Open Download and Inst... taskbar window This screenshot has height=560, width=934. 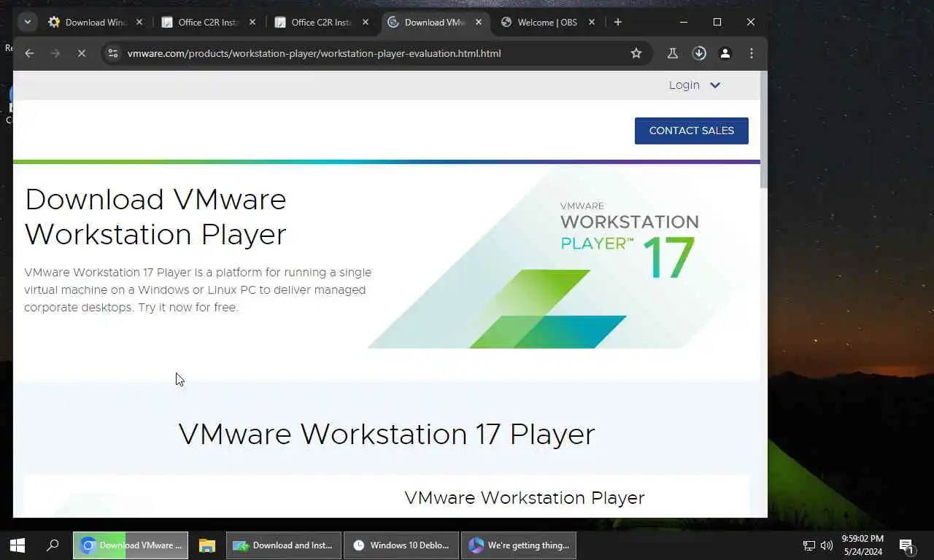point(283,545)
